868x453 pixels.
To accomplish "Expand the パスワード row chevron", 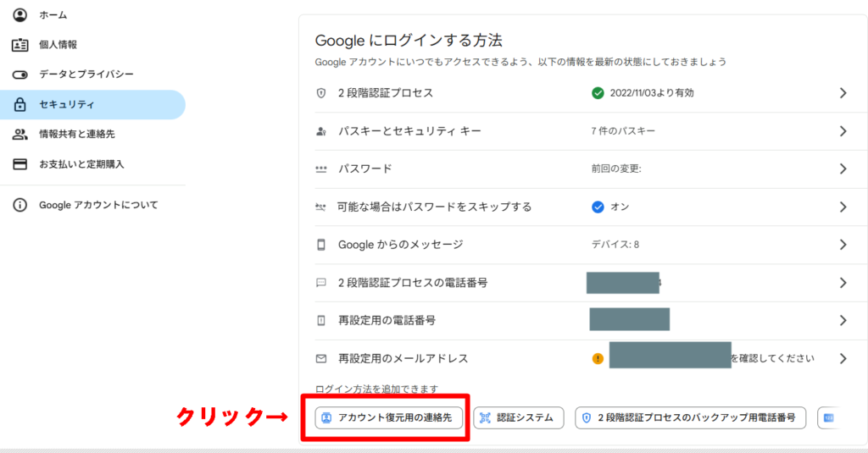I will (x=843, y=168).
